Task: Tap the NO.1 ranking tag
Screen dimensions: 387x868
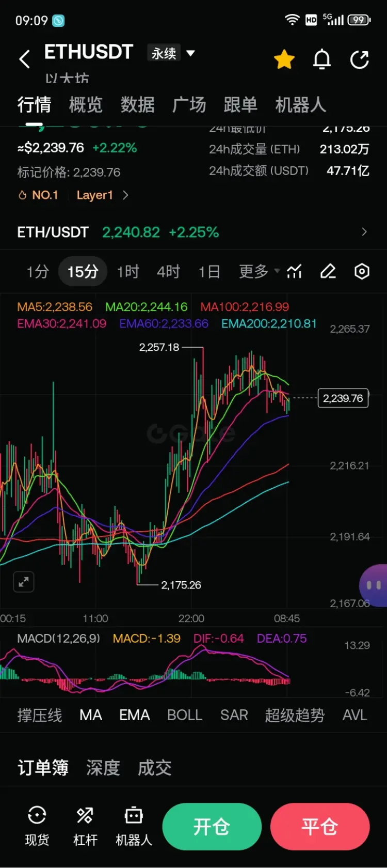Action: (x=38, y=195)
